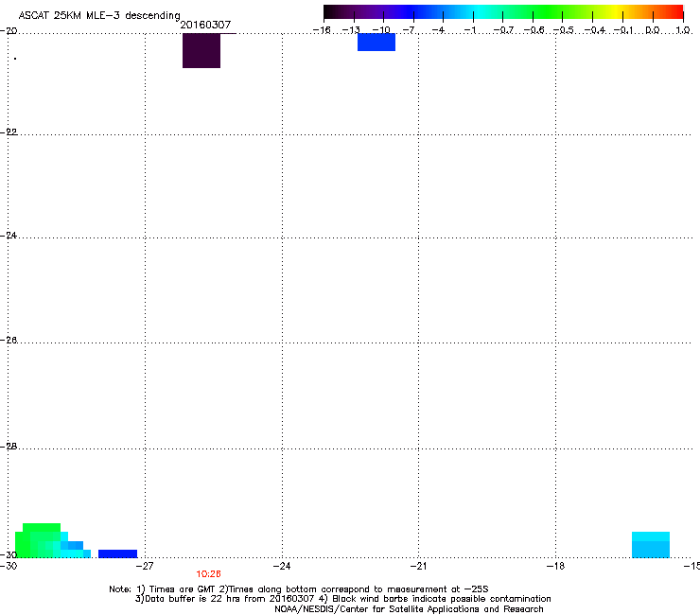
Task: Click the -13 color scale label
Action: point(351,30)
